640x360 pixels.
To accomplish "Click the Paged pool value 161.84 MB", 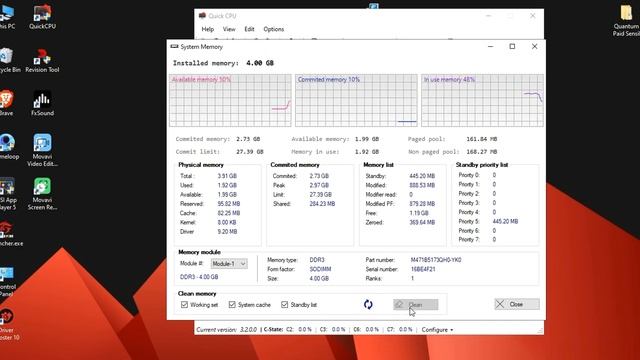I will pyautogui.click(x=482, y=139).
